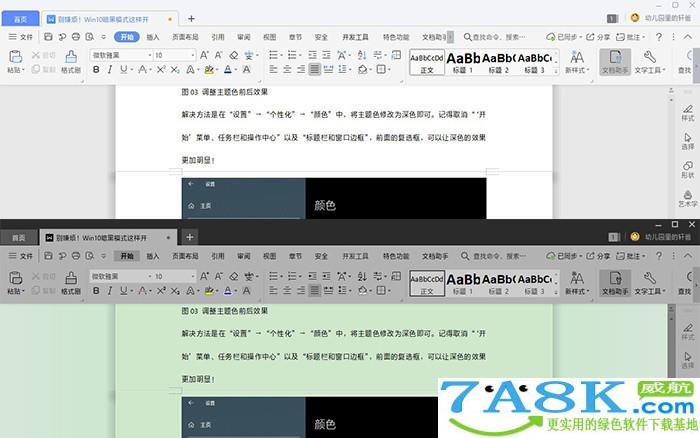Click the print icon in dark-theme window

pyautogui.click(x=76, y=256)
